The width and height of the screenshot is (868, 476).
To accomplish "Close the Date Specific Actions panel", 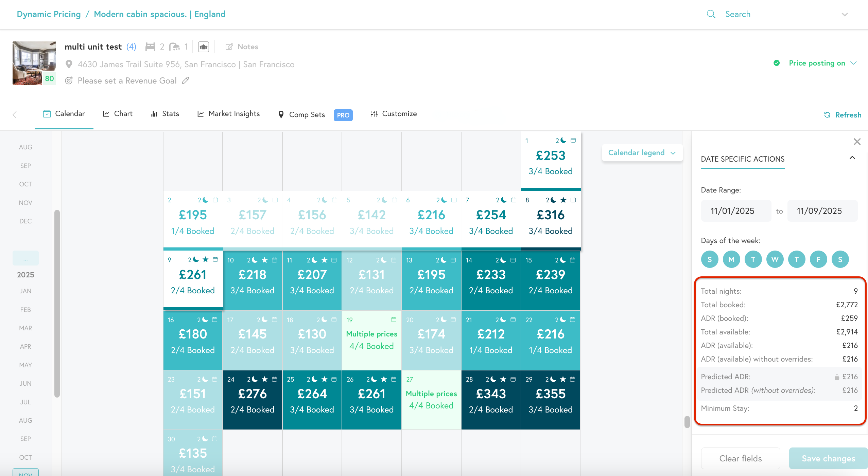I will (857, 142).
